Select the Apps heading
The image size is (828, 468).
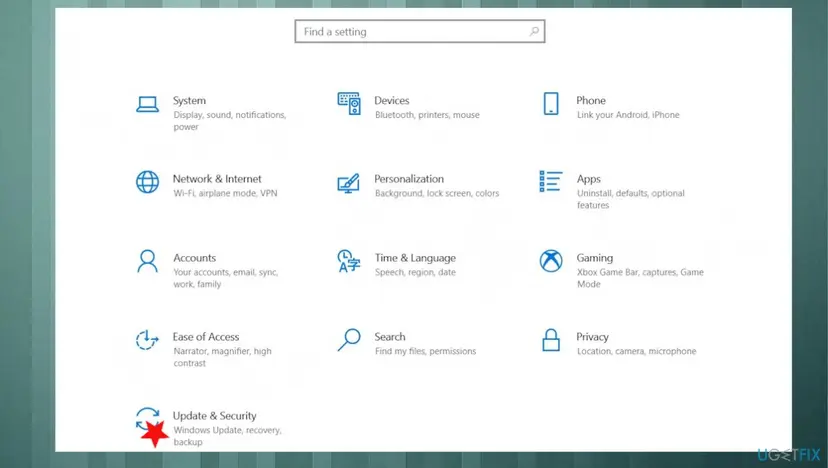click(588, 179)
